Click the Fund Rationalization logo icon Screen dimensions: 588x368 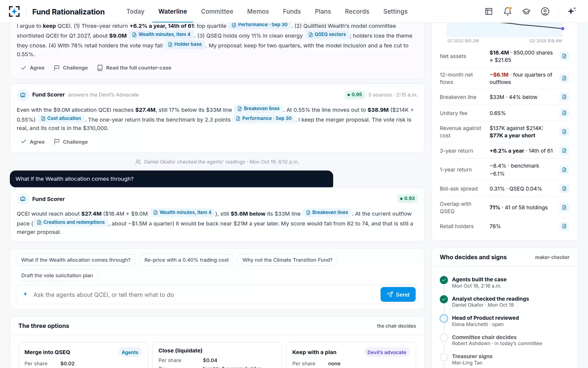[x=14, y=11]
